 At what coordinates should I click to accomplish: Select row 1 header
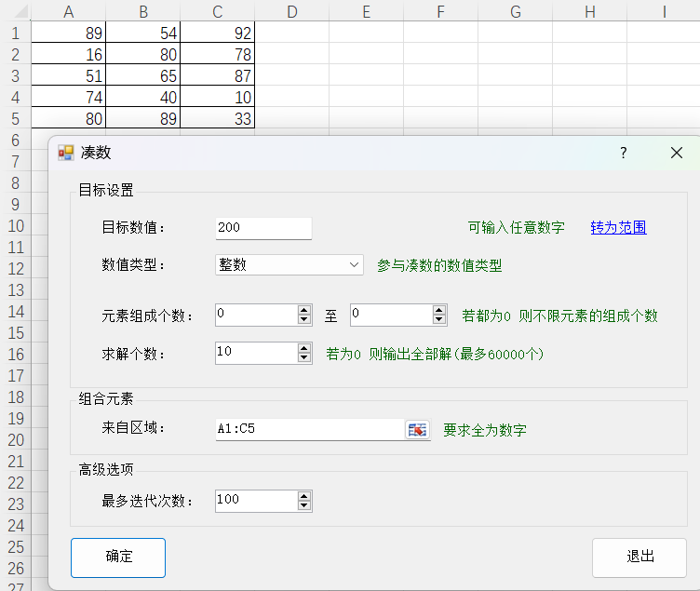(x=16, y=33)
